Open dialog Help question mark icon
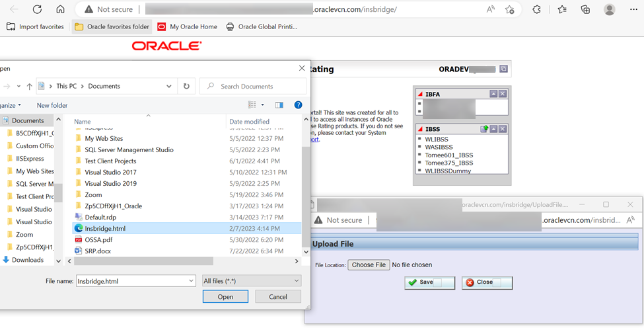 click(299, 105)
